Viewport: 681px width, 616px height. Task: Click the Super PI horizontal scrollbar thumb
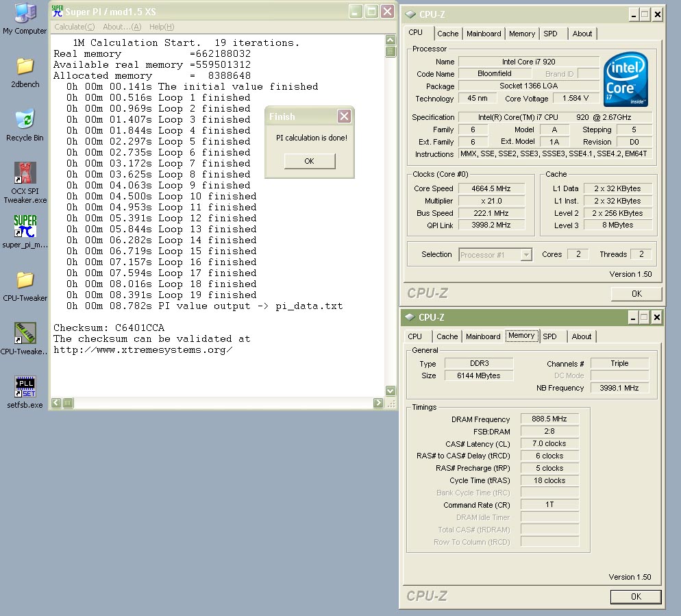(69, 403)
